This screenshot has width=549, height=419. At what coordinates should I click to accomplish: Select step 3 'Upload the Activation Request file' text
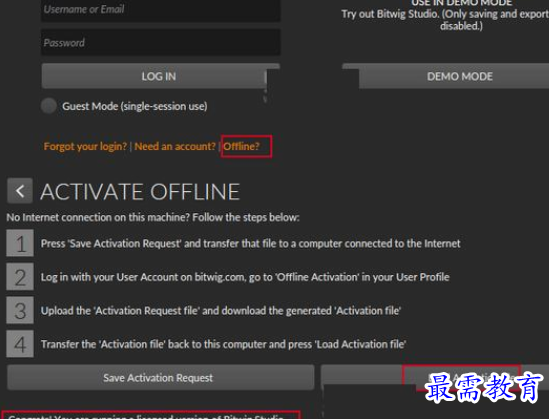(221, 310)
